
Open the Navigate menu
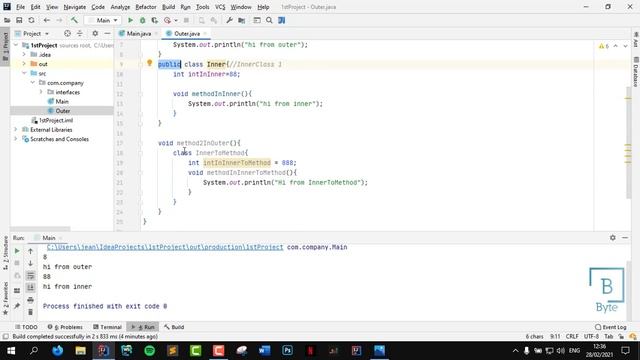pyautogui.click(x=75, y=7)
